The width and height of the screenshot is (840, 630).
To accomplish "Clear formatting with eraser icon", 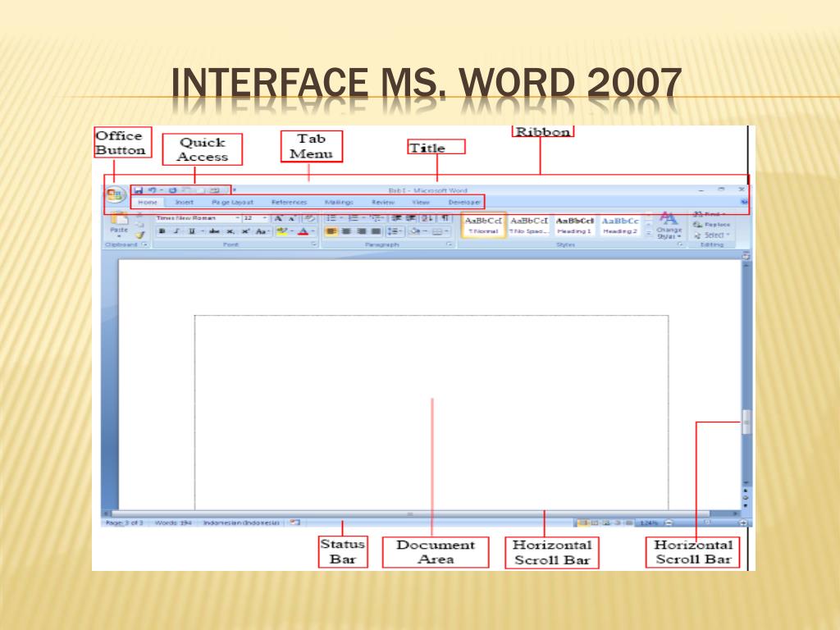I will tap(309, 218).
